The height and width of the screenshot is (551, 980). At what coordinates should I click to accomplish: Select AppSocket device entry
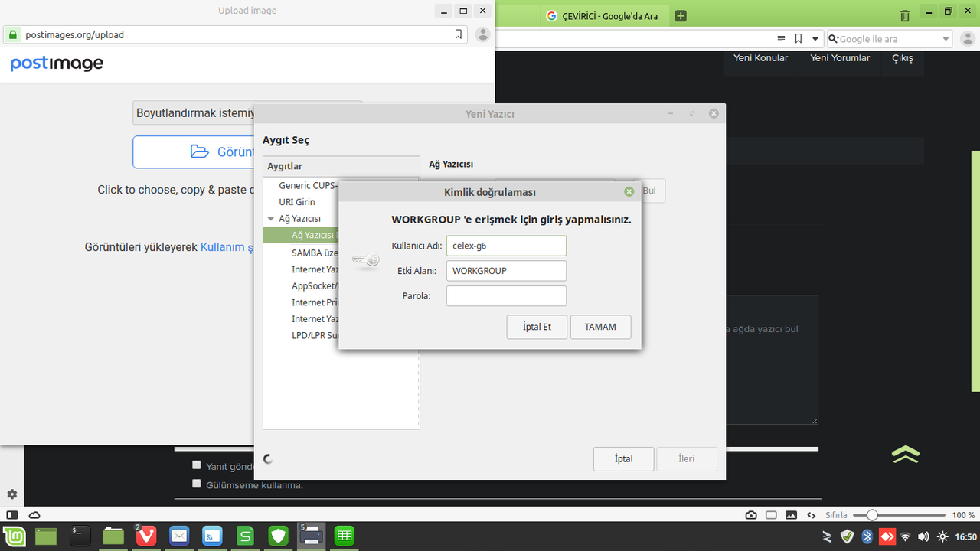click(315, 286)
